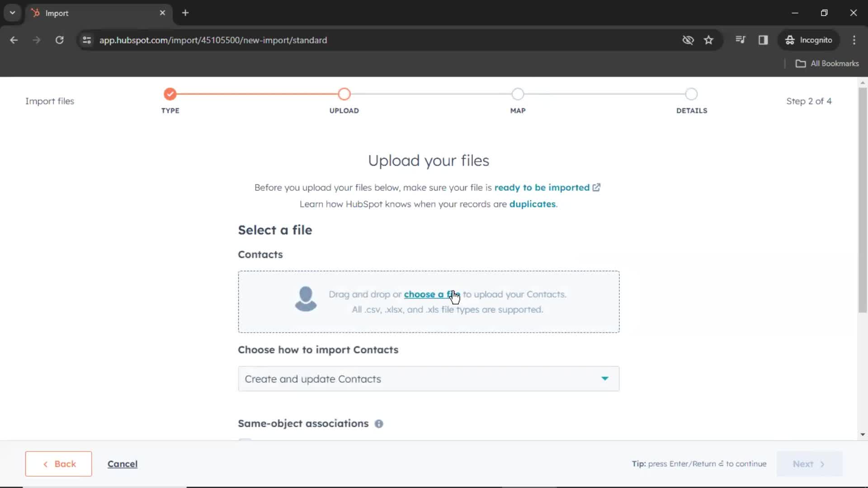Open a new browser tab
Viewport: 868px width, 488px height.
pyautogui.click(x=185, y=13)
